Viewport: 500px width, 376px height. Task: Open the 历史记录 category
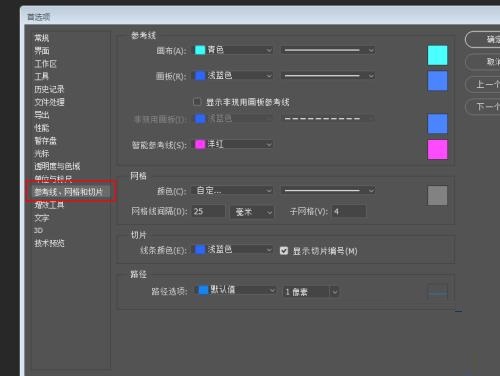49,89
